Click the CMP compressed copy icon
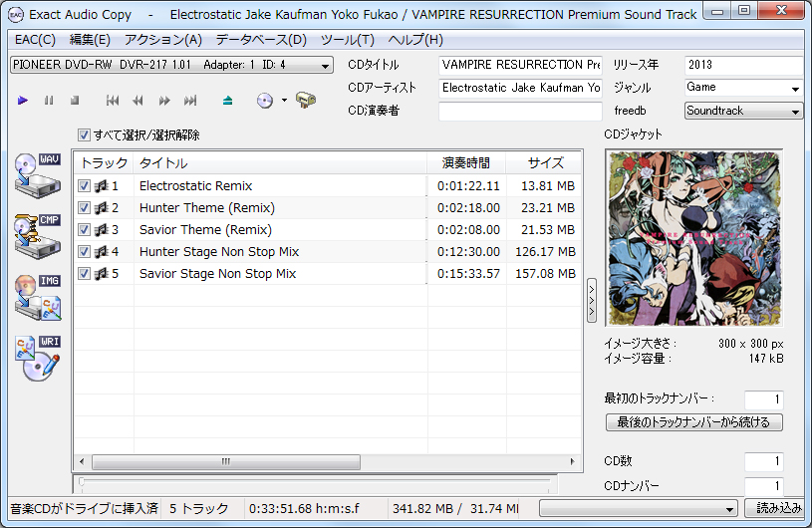Viewport: 812px width, 528px height. 38,236
